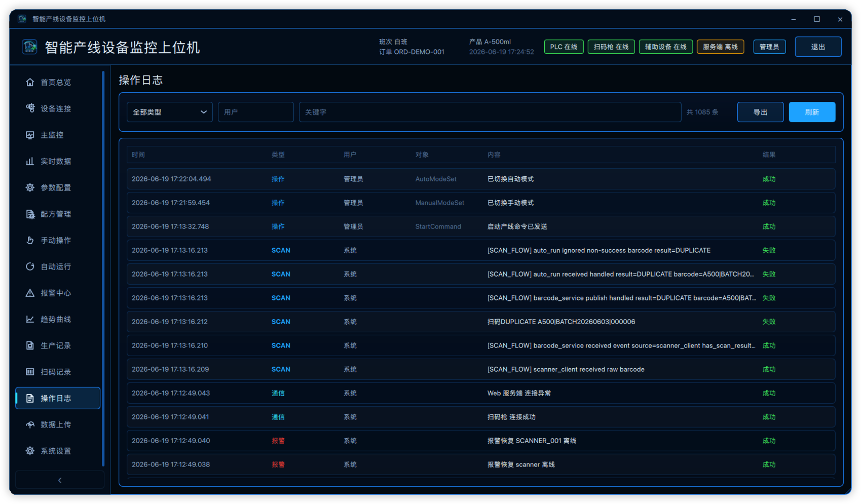
Task: Click the StartCommand object cell
Action: coord(438,226)
